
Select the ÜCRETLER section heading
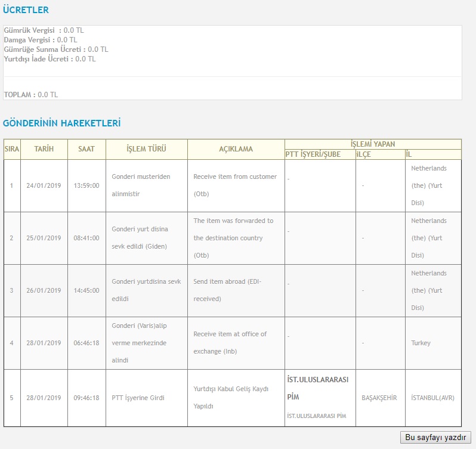(x=26, y=10)
